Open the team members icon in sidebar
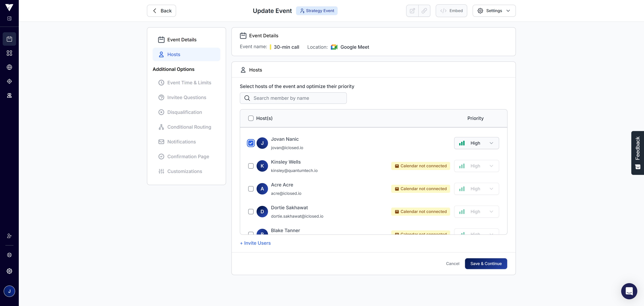 (9, 95)
